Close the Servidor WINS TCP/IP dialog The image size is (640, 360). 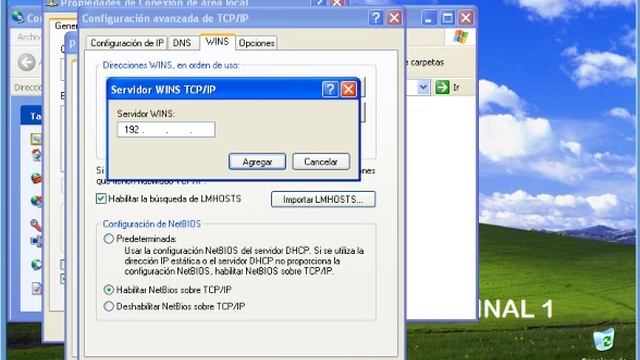tap(349, 89)
